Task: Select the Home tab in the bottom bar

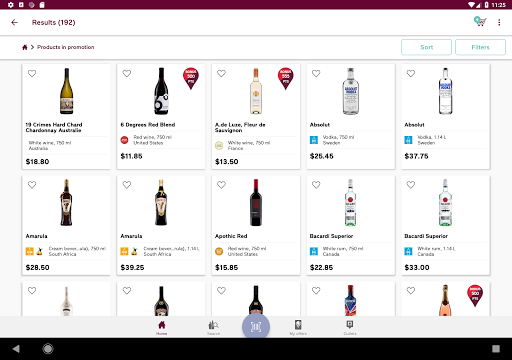Action: point(162,328)
